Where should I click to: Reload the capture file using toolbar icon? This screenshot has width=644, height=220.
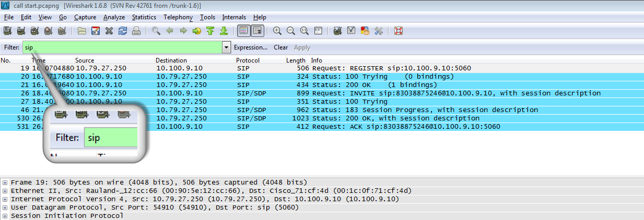123,31
